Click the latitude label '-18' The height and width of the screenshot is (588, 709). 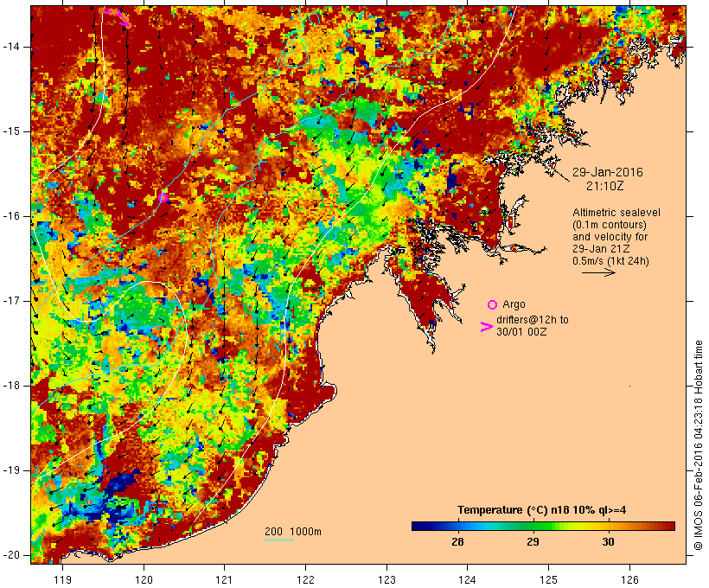(10, 386)
